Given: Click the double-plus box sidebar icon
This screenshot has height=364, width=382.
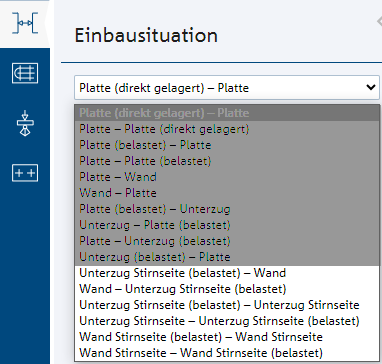Looking at the screenshot, I should pyautogui.click(x=25, y=173).
